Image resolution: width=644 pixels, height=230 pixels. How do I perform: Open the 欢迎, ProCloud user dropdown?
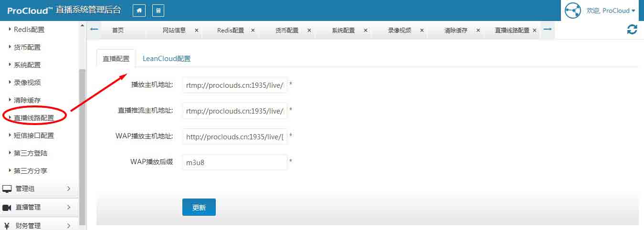point(611,10)
